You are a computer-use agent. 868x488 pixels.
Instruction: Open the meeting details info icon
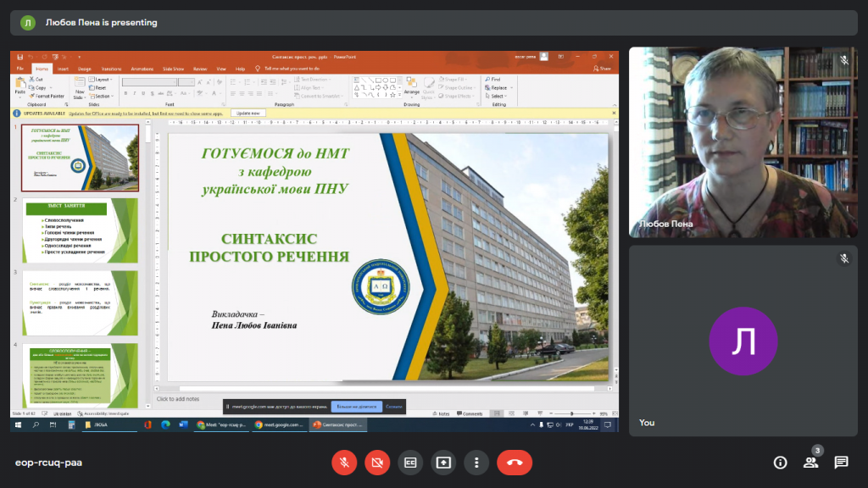780,463
